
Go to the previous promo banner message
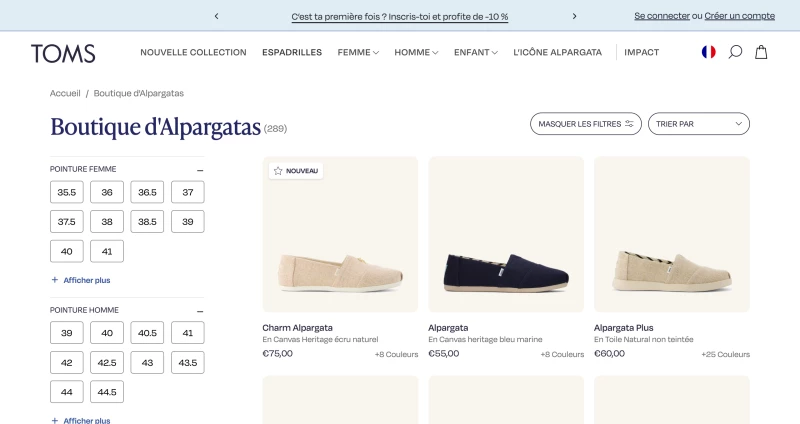[x=216, y=16]
